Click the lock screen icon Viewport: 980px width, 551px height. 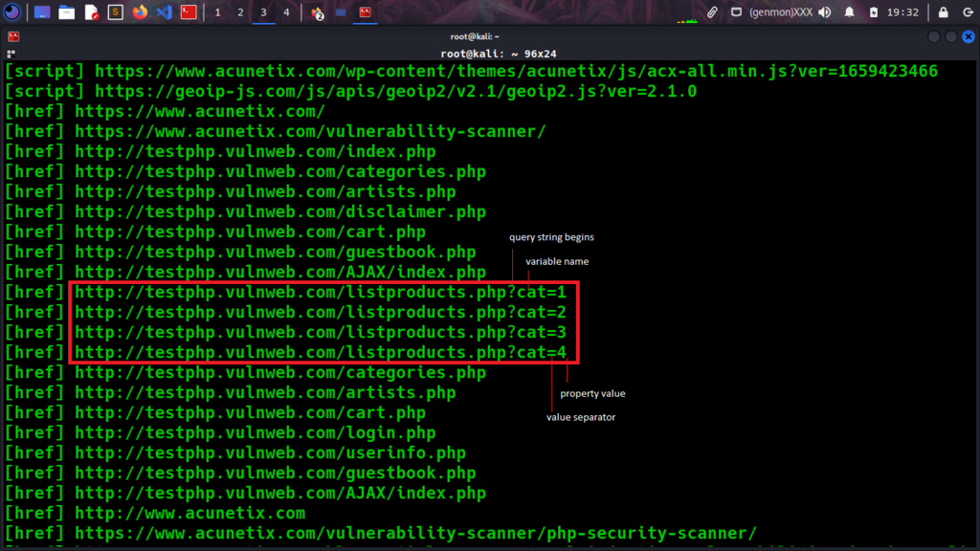[944, 12]
